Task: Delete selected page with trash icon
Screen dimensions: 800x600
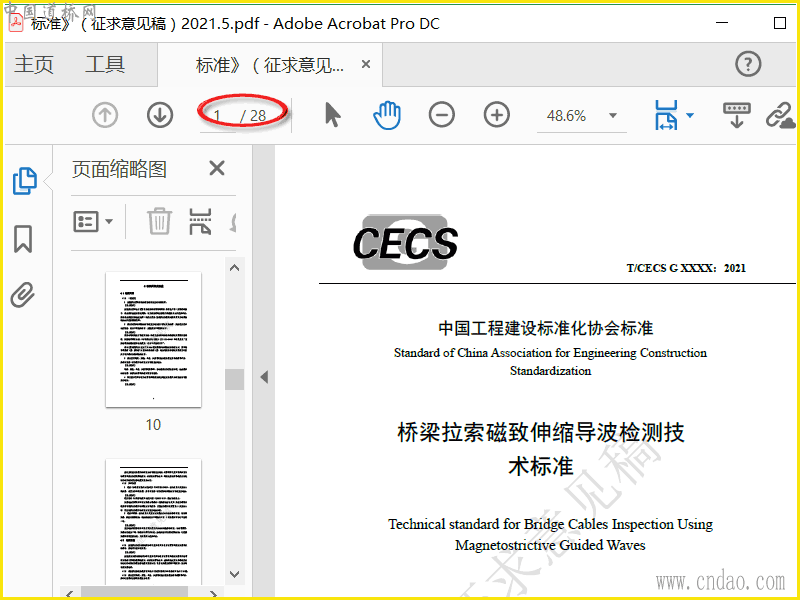Action: tap(160, 221)
